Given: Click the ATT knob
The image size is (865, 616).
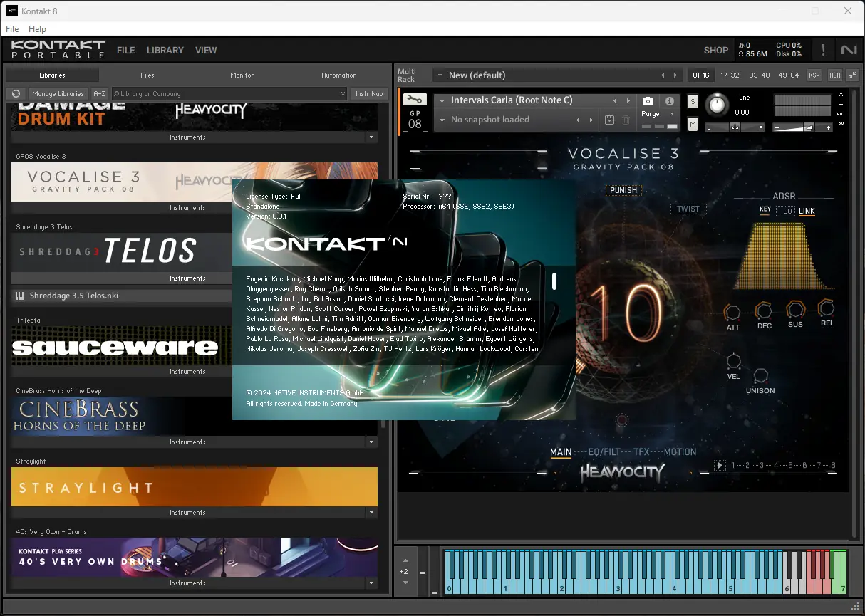Looking at the screenshot, I should coord(732,311).
